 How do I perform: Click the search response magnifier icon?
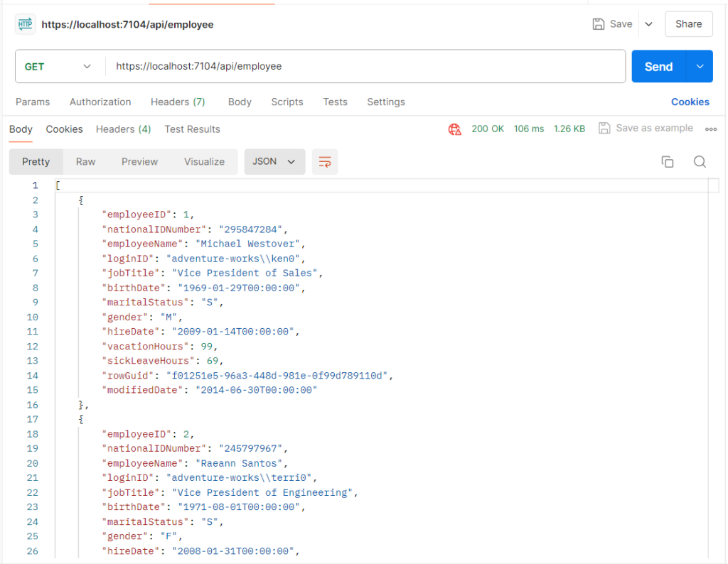700,161
